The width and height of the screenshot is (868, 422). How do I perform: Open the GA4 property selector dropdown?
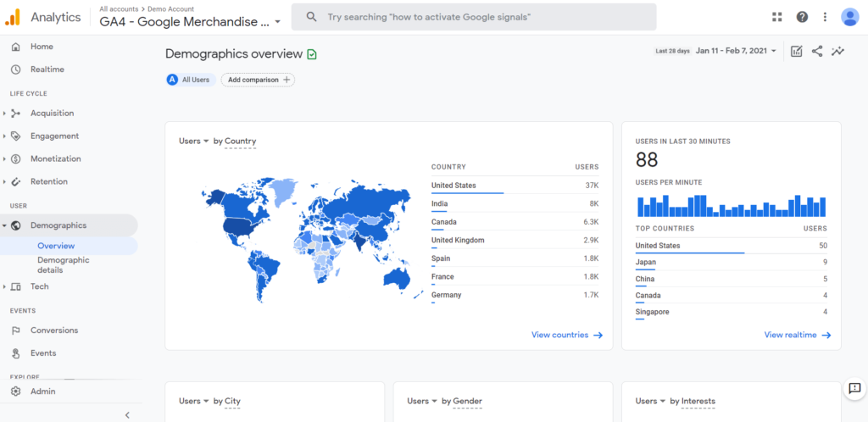(191, 22)
